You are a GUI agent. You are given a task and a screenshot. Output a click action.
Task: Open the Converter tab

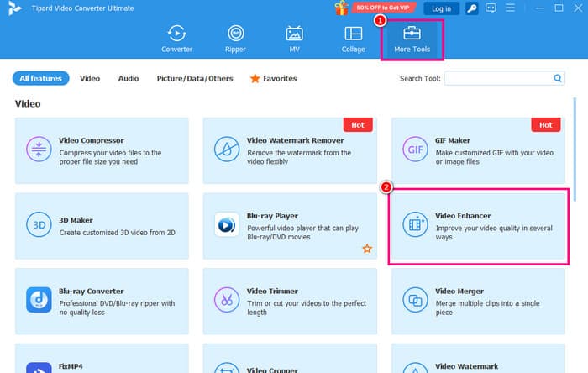pos(176,39)
